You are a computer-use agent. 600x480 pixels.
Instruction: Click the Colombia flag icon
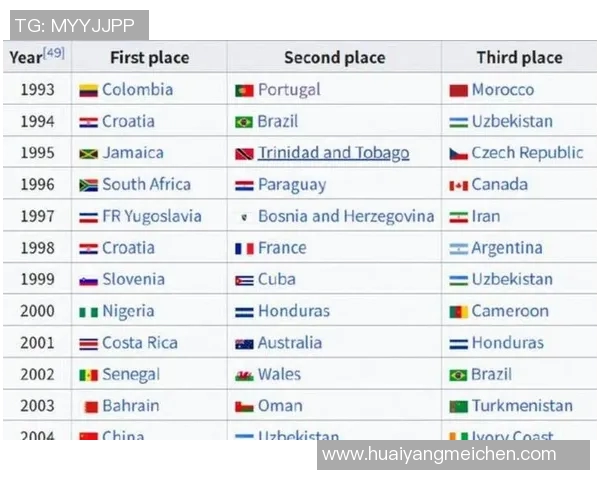(x=88, y=90)
